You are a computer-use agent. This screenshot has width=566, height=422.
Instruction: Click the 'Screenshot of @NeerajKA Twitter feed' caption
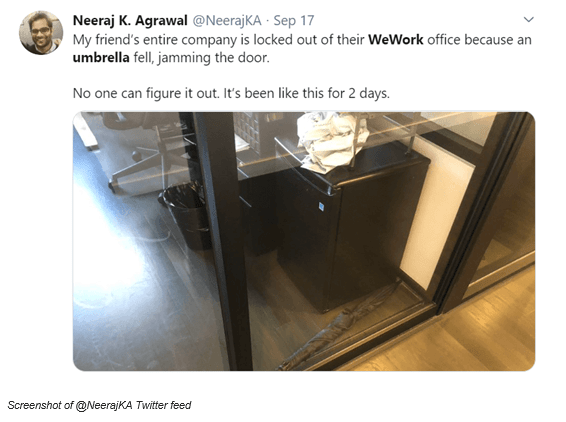(x=99, y=405)
